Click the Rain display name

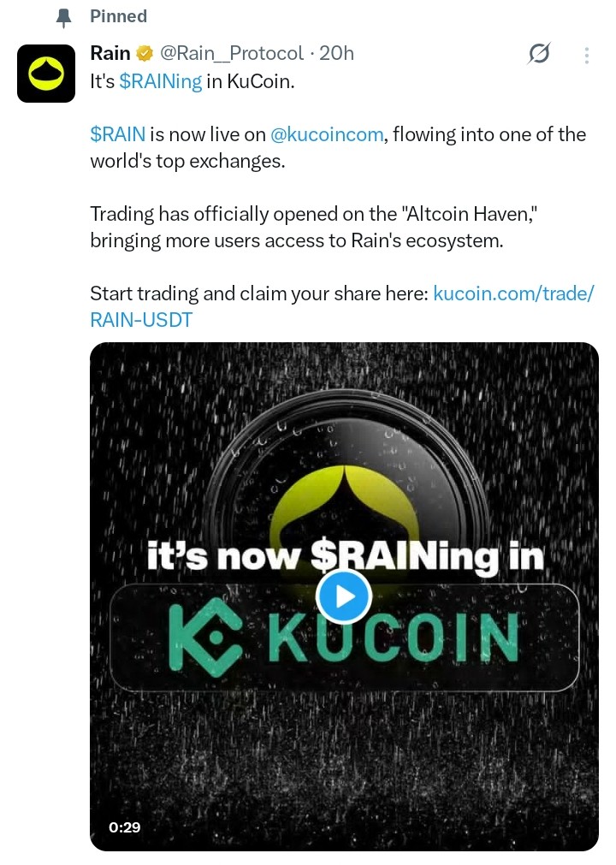tap(110, 54)
